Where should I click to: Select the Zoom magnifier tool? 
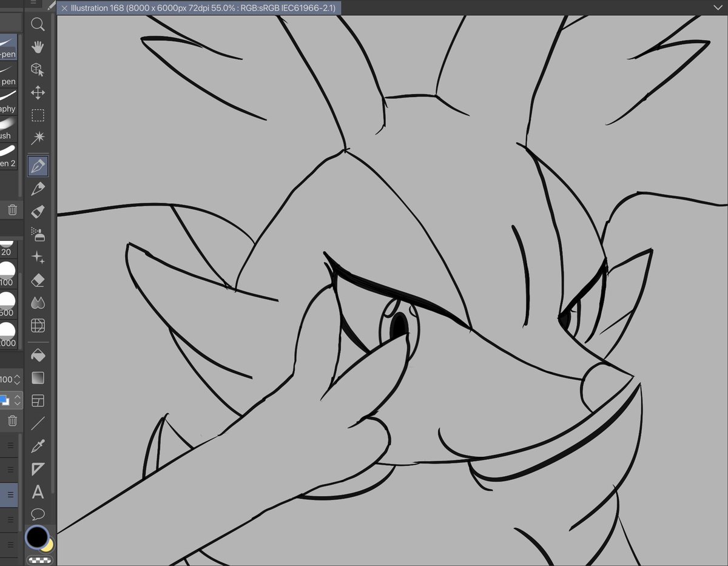[x=38, y=25]
